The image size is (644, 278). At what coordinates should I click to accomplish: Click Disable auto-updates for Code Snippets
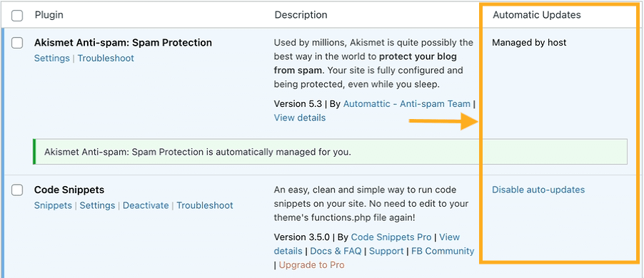click(538, 190)
